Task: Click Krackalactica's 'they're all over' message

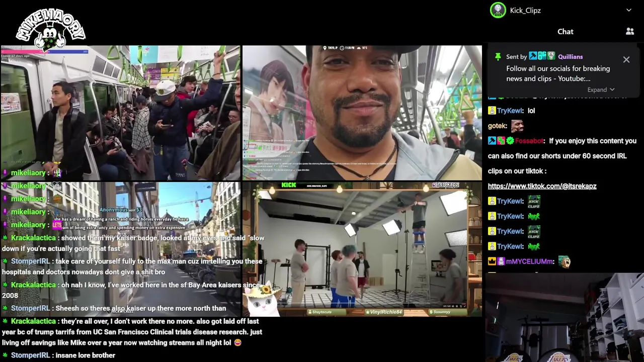Action: (x=132, y=332)
